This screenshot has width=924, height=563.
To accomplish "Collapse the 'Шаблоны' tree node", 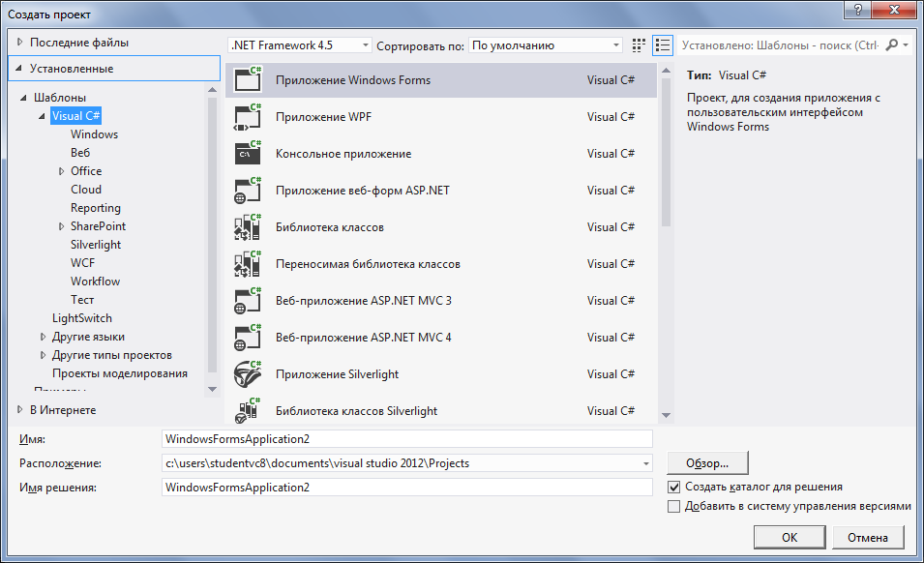I will (23, 98).
